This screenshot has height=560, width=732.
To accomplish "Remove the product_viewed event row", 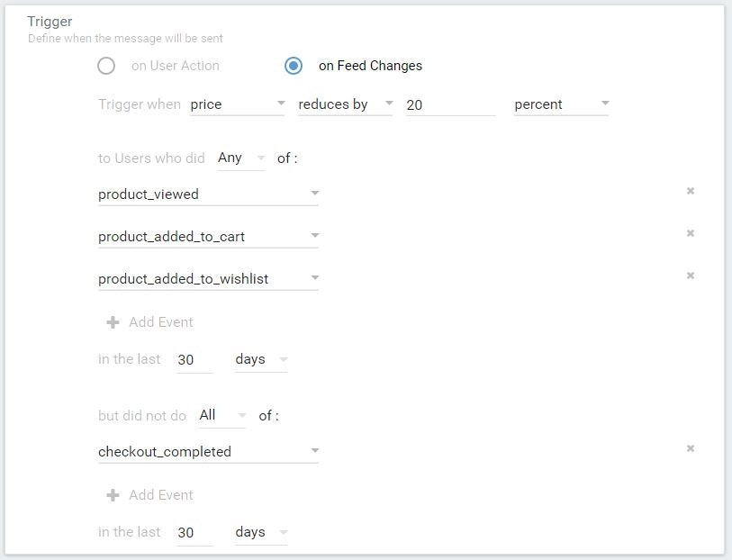I will (691, 191).
